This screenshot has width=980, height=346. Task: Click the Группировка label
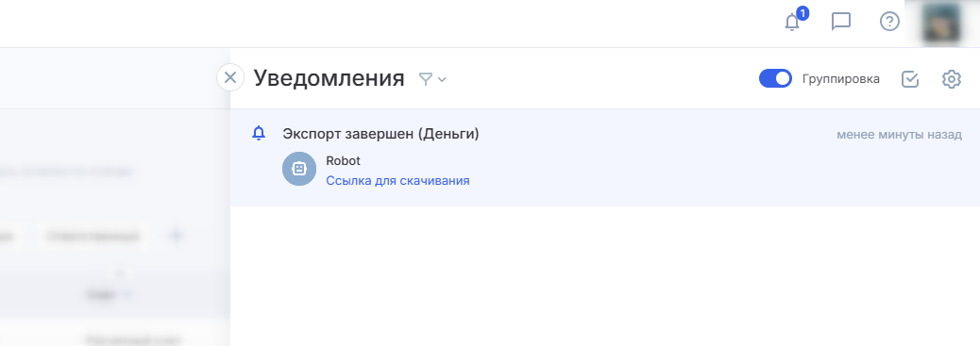click(840, 78)
